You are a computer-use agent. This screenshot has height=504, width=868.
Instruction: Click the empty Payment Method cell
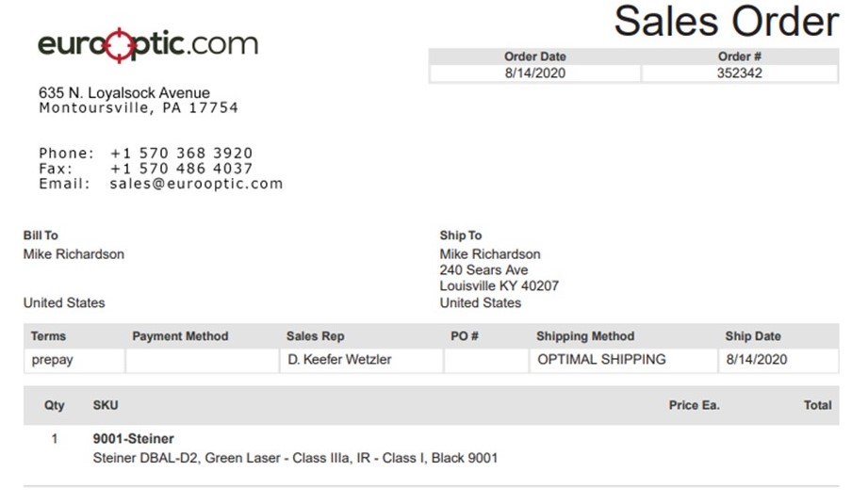202,360
